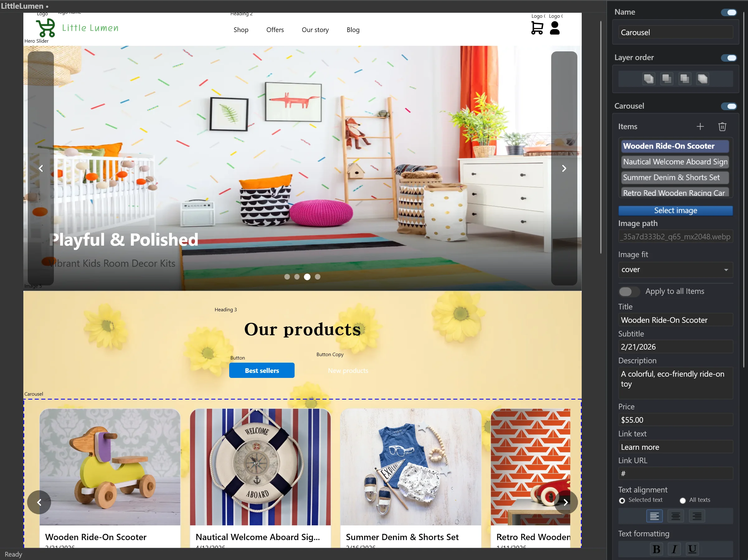748x560 pixels.
Task: Click the 'Playful & Polished' hero heading
Action: coord(124,240)
